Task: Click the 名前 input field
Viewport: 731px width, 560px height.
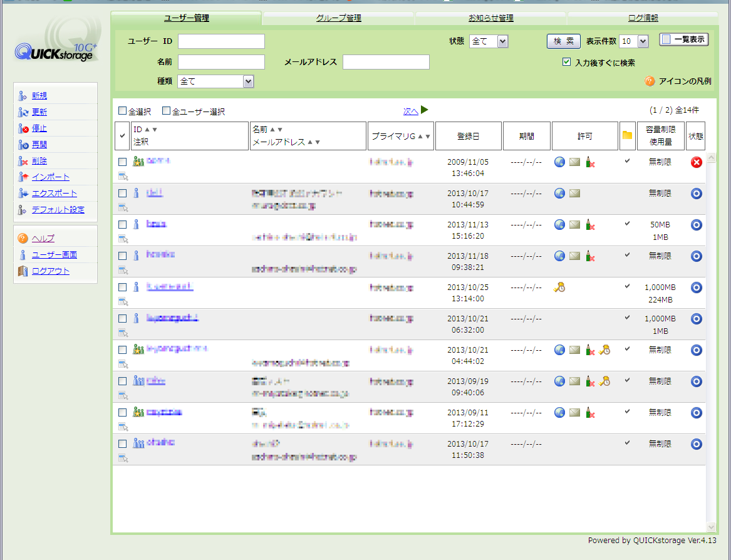Action: [222, 61]
